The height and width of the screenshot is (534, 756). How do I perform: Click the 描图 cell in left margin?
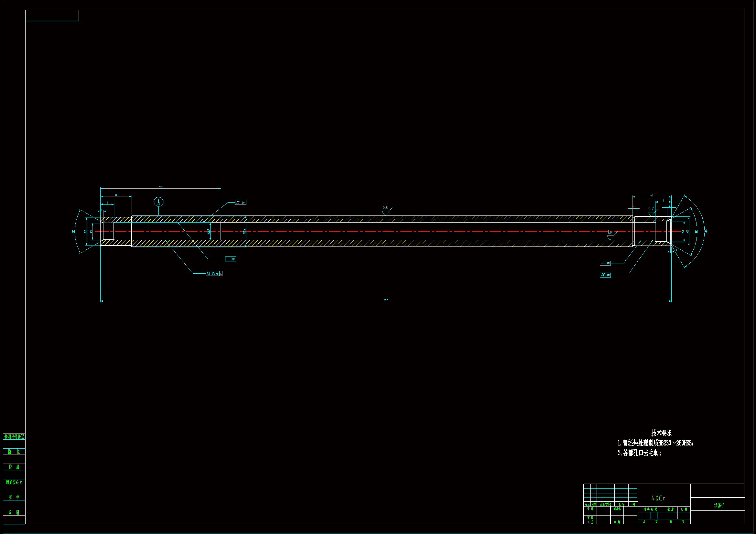(x=14, y=452)
